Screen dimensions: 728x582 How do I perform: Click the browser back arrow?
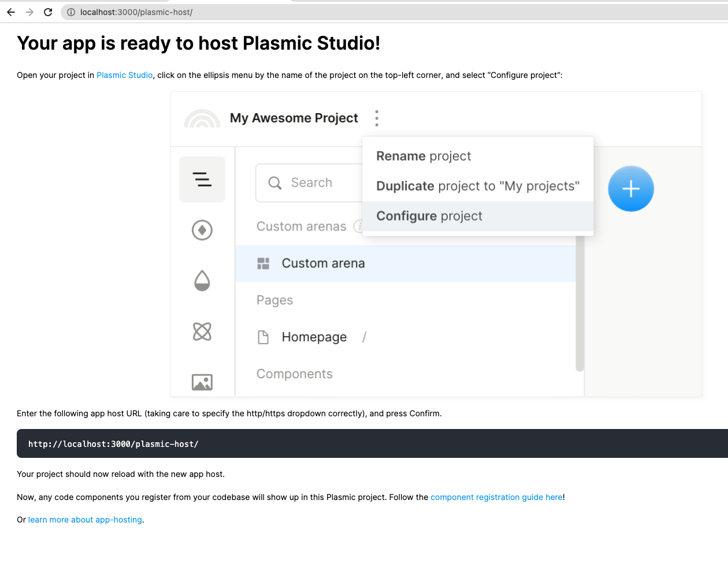coord(11,12)
